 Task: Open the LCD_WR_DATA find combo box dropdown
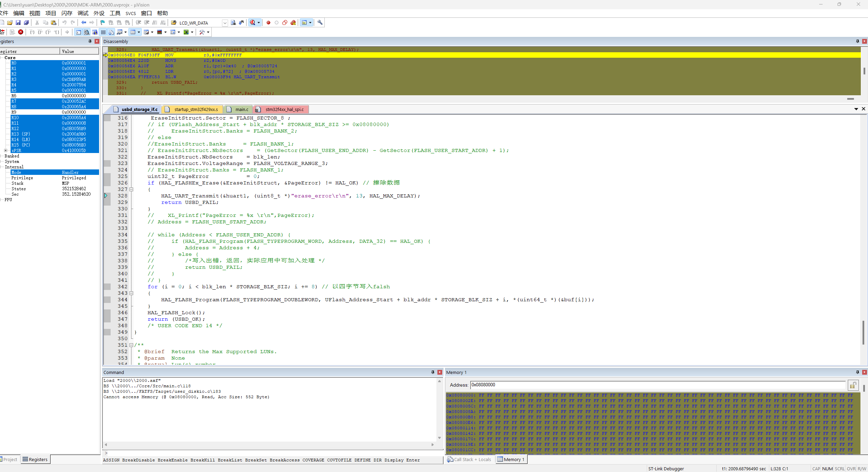(225, 23)
